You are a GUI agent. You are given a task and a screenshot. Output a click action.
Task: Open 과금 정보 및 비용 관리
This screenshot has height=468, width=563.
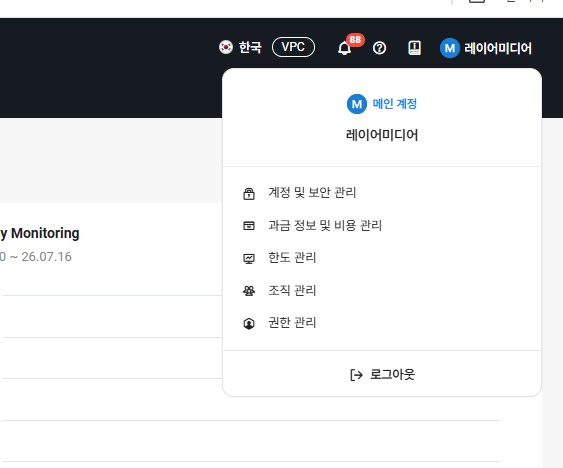click(x=325, y=226)
